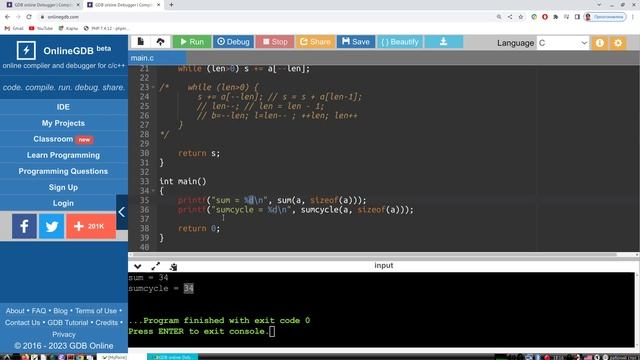The width and height of the screenshot is (640, 360).
Task: Open GDB Tutorial footer link
Action: (68, 322)
